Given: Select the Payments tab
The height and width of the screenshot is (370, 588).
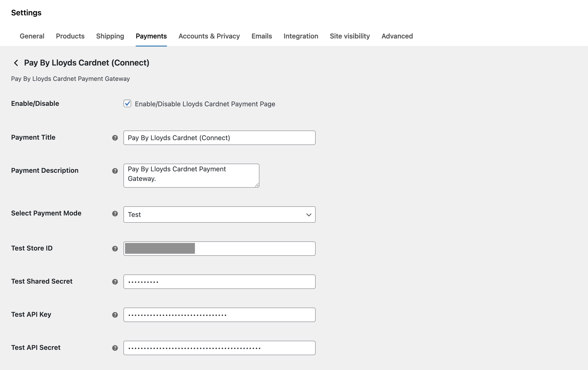Looking at the screenshot, I should coord(151,36).
